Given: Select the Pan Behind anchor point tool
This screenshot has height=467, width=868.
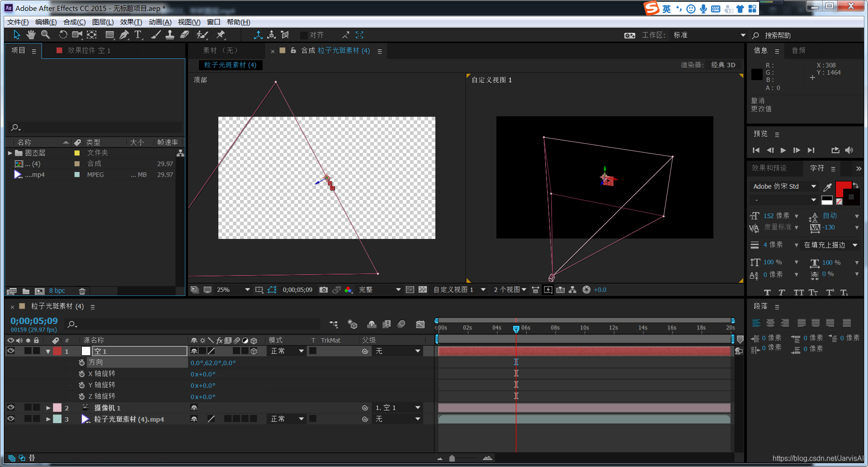Looking at the screenshot, I should [x=92, y=35].
